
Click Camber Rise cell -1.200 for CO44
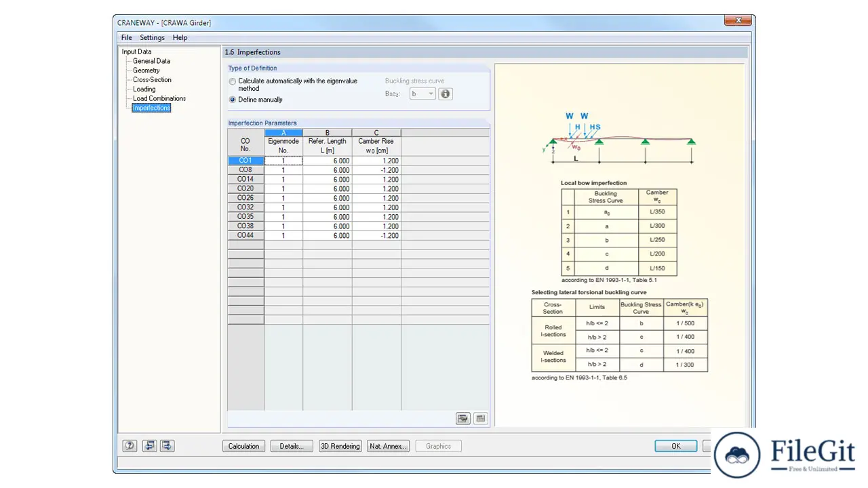point(376,236)
